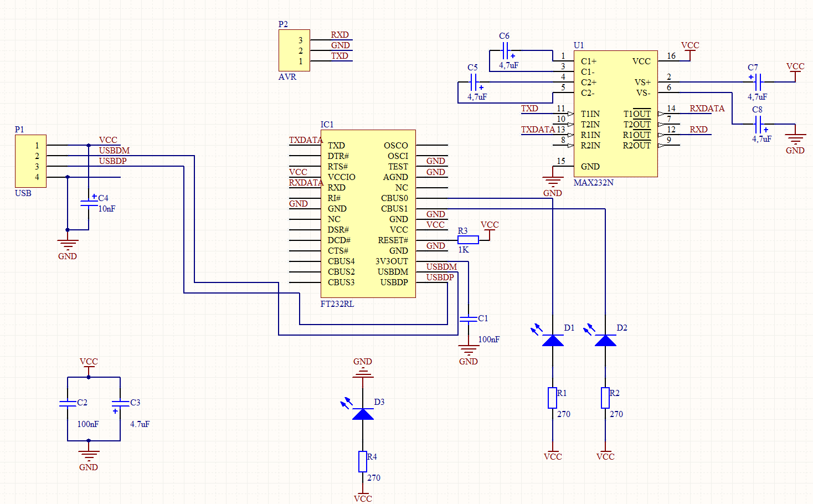813x504 pixels.
Task: Select LED symbol D1
Action: (553, 340)
